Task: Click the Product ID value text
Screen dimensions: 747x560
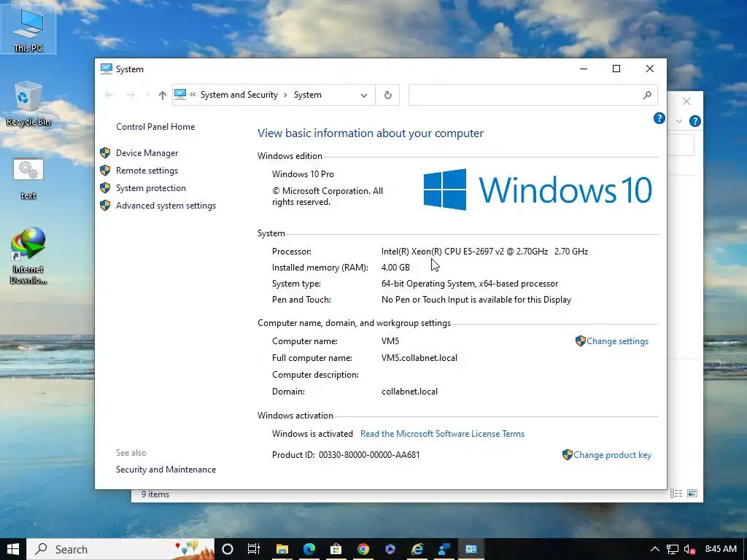Action: pyautogui.click(x=369, y=455)
